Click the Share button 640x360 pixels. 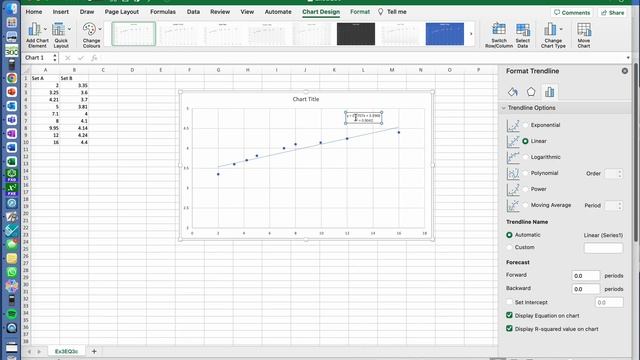[612, 13]
